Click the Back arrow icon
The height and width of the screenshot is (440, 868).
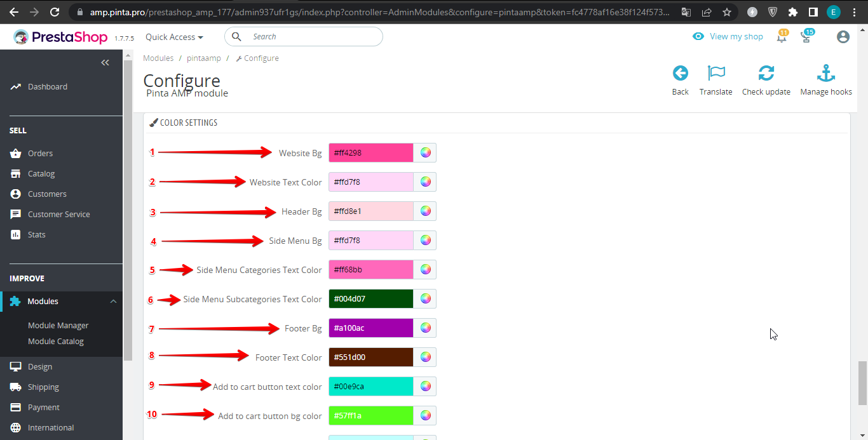tap(680, 74)
